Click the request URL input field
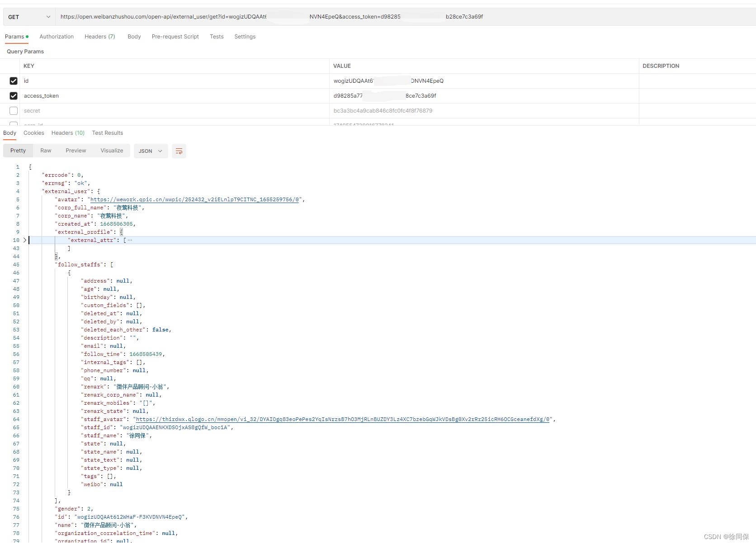This screenshot has height=544, width=756. [405, 17]
